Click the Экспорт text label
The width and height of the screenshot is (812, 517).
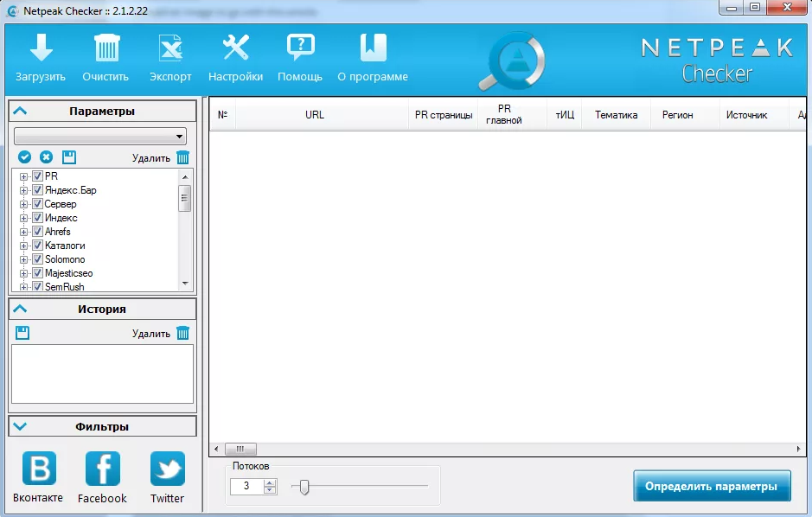(x=170, y=77)
